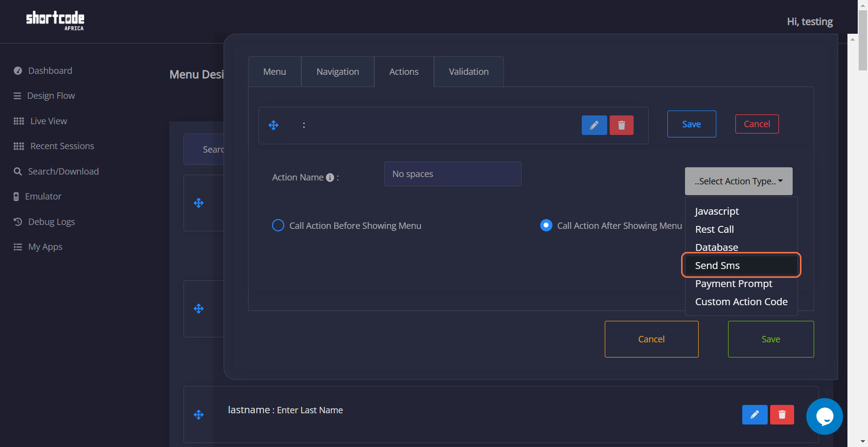Open Emulator from the sidebar
The width and height of the screenshot is (868, 447).
click(43, 197)
